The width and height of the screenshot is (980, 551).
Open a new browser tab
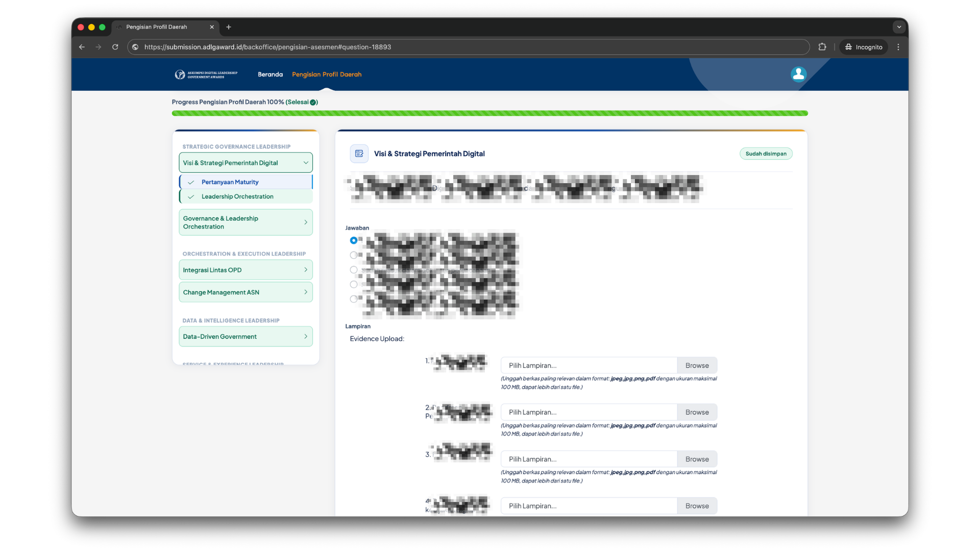click(229, 27)
